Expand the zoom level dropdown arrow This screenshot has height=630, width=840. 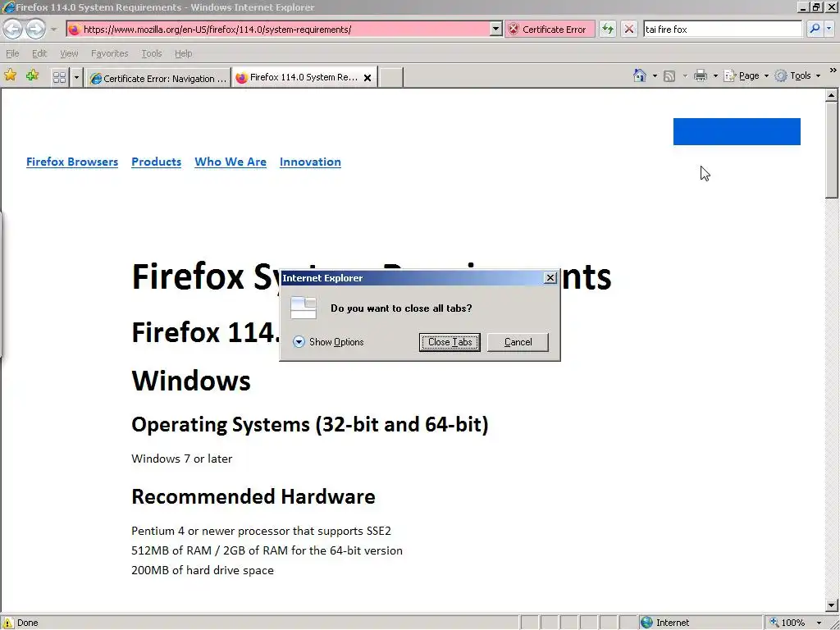tap(819, 623)
